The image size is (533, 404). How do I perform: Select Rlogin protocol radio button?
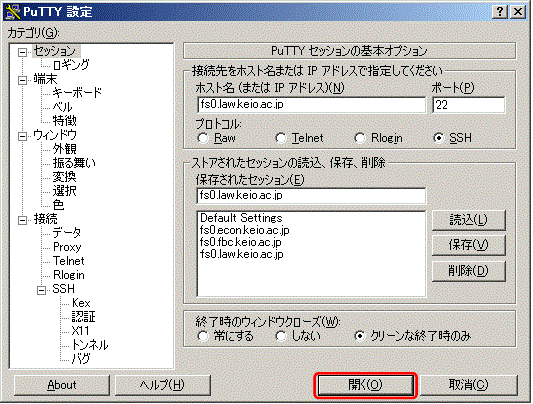click(x=360, y=138)
